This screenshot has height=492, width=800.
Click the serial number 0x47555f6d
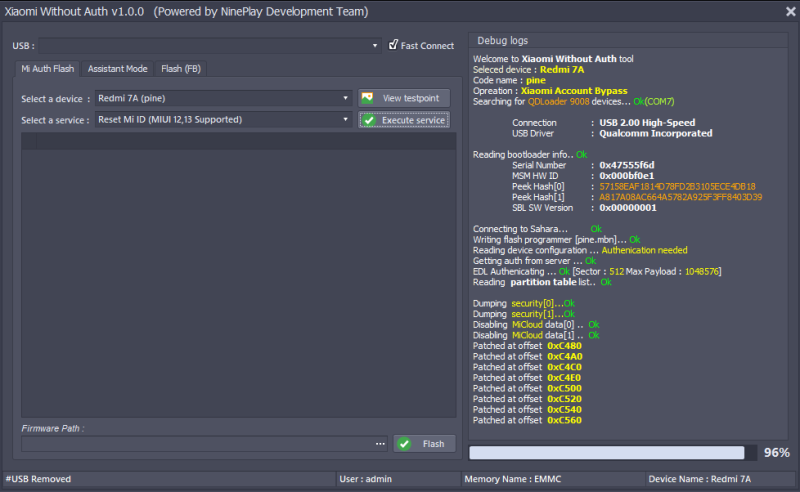627,165
